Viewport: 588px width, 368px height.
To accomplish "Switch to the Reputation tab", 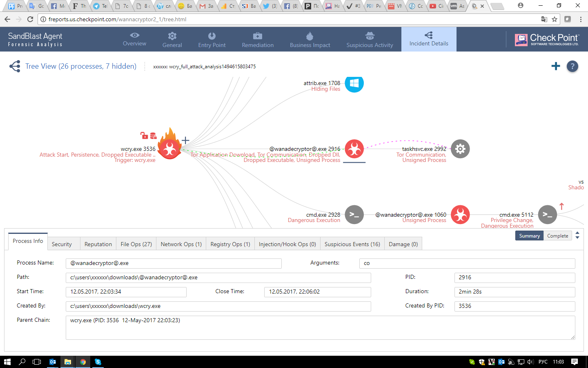I will pos(98,244).
